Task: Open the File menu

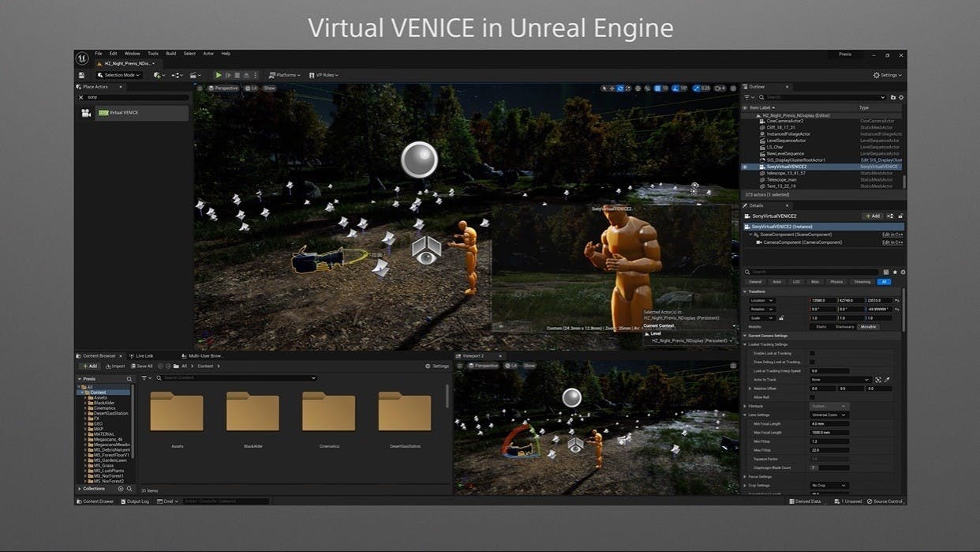Action: click(x=98, y=54)
